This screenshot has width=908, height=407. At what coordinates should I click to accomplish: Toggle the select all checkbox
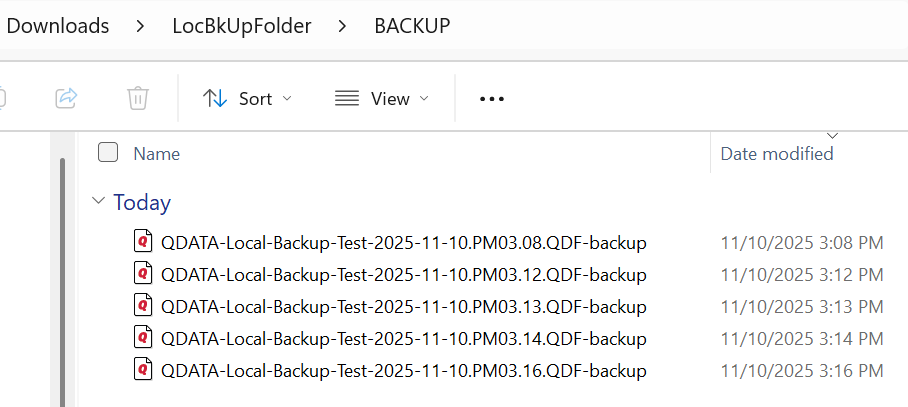coord(108,153)
